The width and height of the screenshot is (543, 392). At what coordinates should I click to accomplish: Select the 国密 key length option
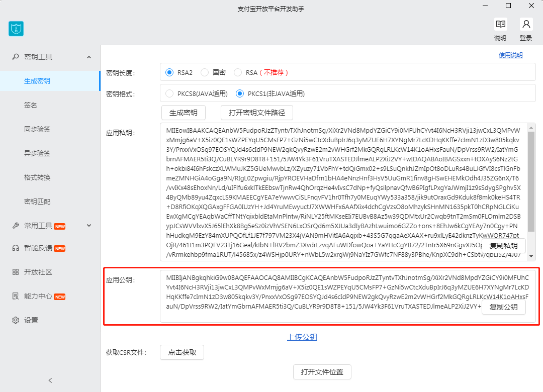pos(205,72)
